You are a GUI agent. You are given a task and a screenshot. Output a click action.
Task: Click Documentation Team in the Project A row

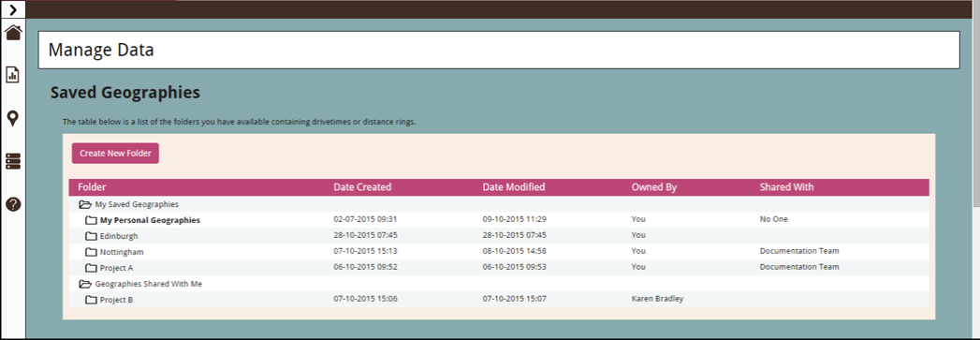[x=799, y=267]
